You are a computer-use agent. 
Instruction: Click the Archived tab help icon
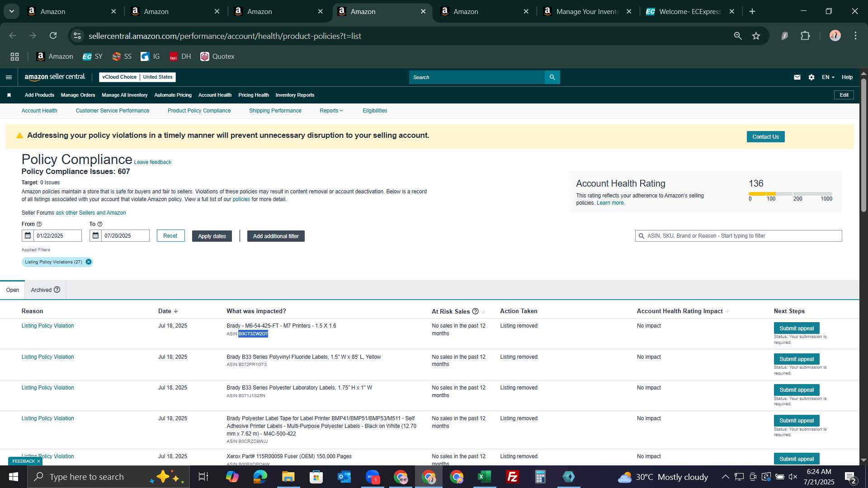[x=57, y=290]
